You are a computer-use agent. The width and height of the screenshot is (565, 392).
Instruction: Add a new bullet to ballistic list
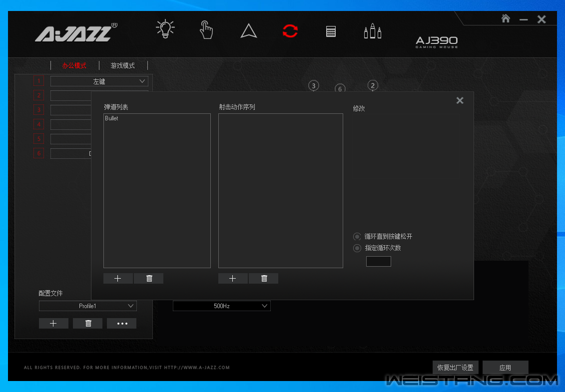tap(118, 279)
